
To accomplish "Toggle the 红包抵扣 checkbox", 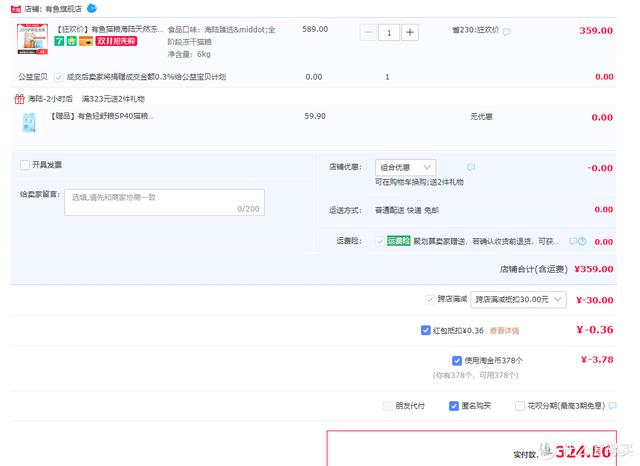I will click(x=426, y=330).
